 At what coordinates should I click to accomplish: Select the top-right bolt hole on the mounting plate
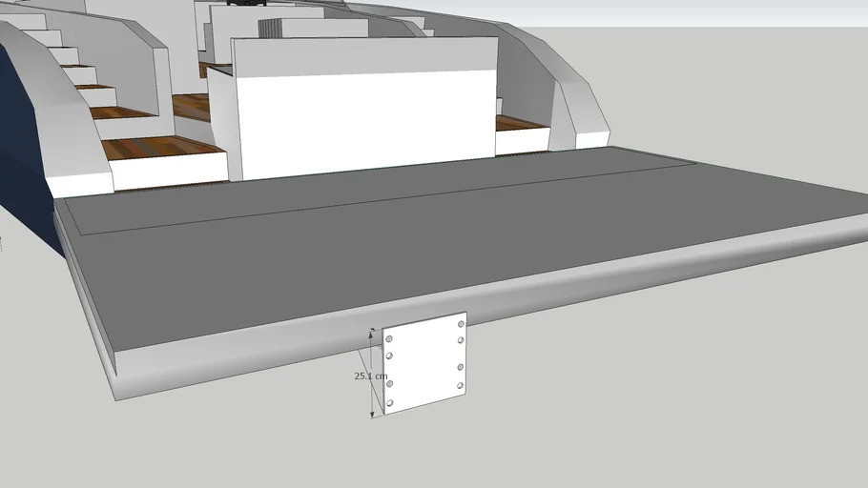(461, 325)
